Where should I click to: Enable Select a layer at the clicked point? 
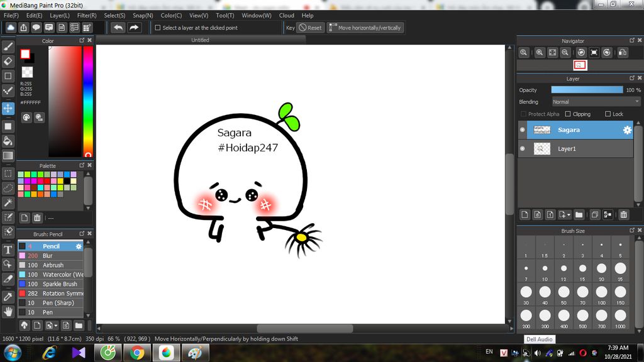(x=158, y=28)
